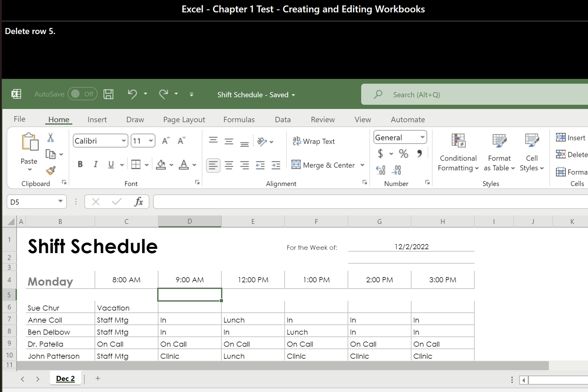
Task: Click Insert cells button
Action: click(x=571, y=137)
